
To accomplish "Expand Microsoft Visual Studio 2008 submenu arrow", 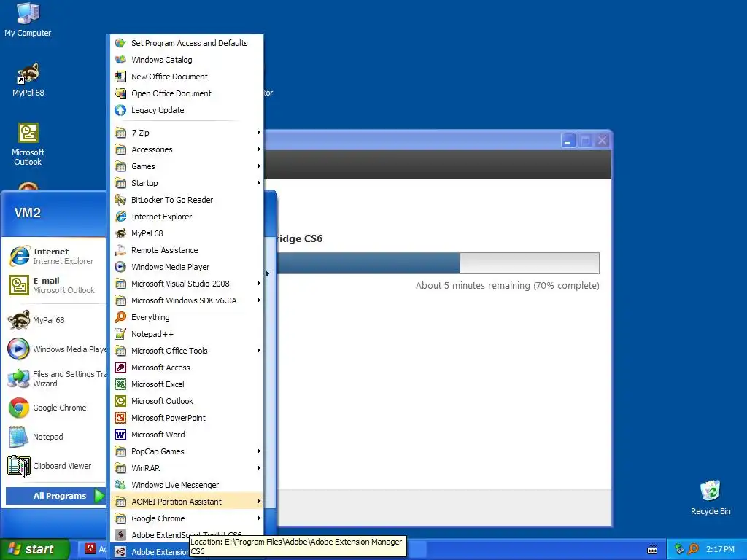I will (259, 284).
